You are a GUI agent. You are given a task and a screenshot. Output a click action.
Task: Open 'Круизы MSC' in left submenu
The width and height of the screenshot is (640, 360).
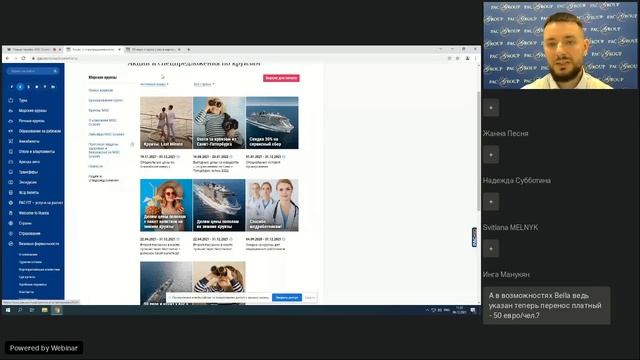tap(99, 110)
